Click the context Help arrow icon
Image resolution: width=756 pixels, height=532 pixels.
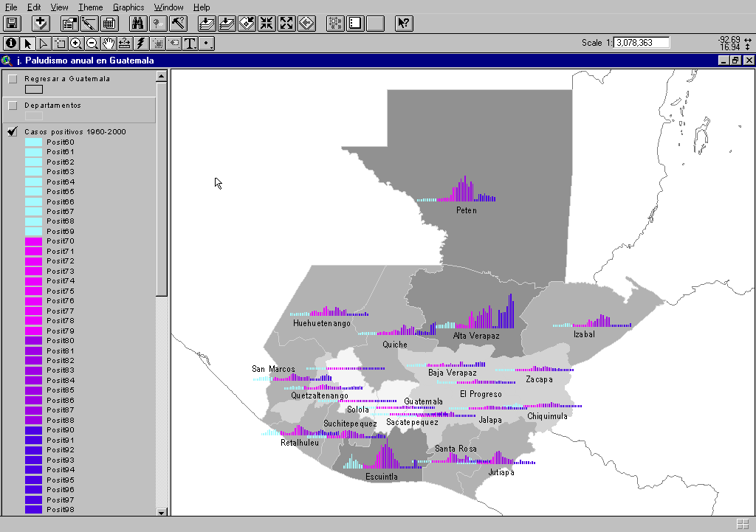click(x=404, y=23)
